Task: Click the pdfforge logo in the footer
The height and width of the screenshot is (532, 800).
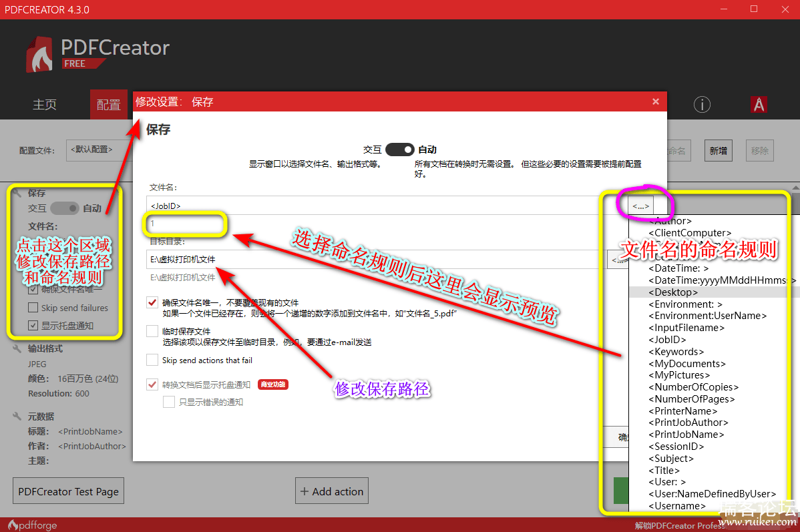Action: 33,525
